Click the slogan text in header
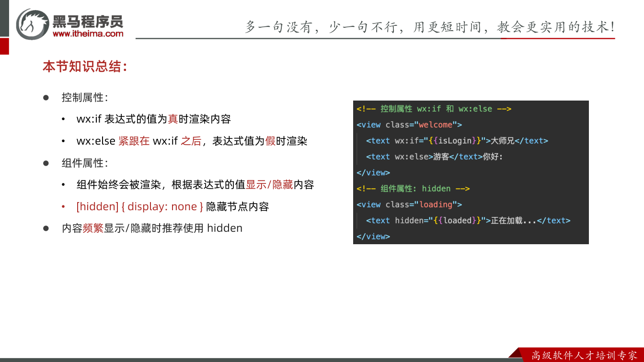Viewport: 644px width, 362px height. [x=430, y=26]
